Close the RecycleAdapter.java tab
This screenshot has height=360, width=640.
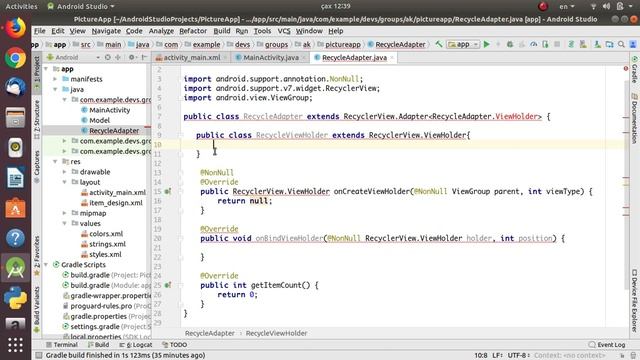pos(392,58)
